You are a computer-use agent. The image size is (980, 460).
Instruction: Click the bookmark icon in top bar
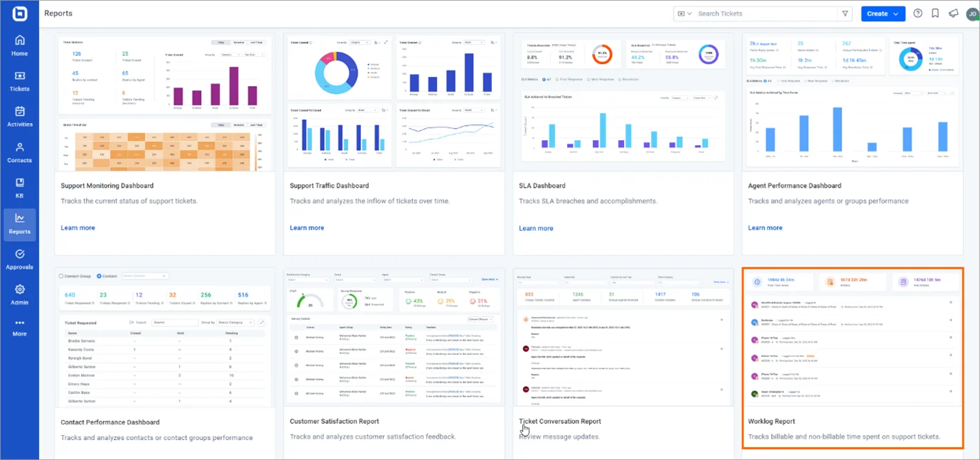point(935,14)
